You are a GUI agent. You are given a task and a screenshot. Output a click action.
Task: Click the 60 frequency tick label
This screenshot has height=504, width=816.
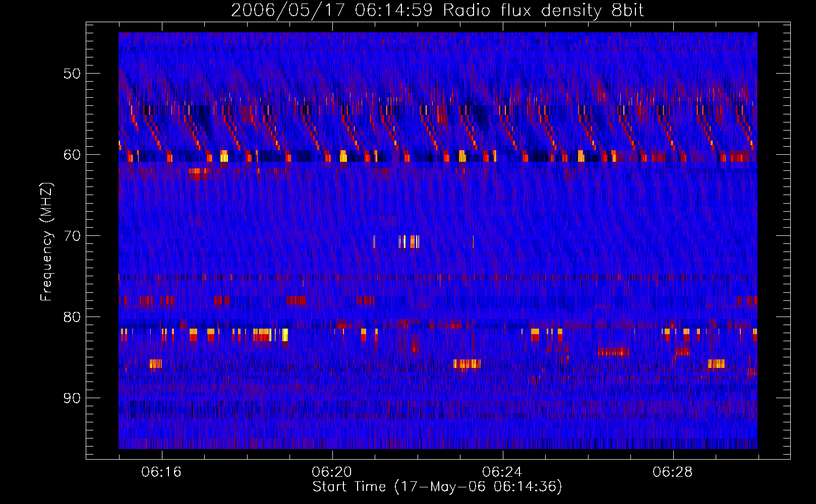point(72,155)
